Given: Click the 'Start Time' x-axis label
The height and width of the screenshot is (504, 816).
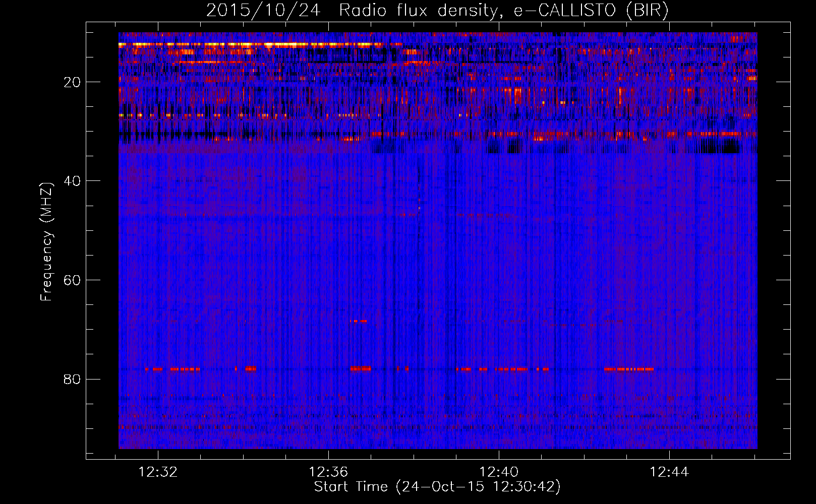Looking at the screenshot, I should point(437,487).
